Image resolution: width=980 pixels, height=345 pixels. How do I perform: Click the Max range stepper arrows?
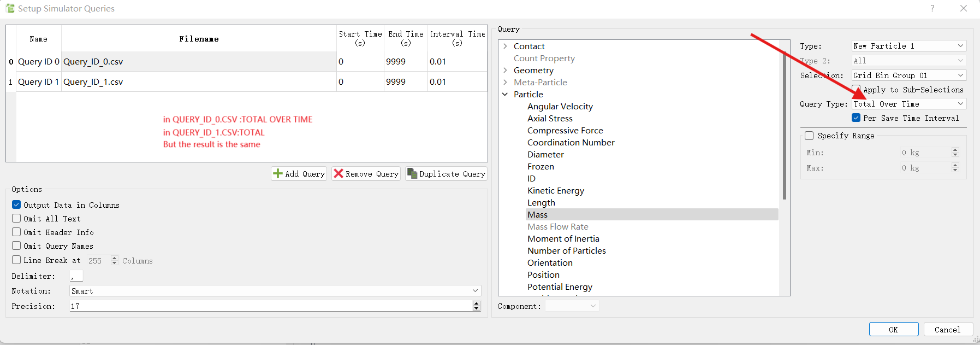coord(955,168)
